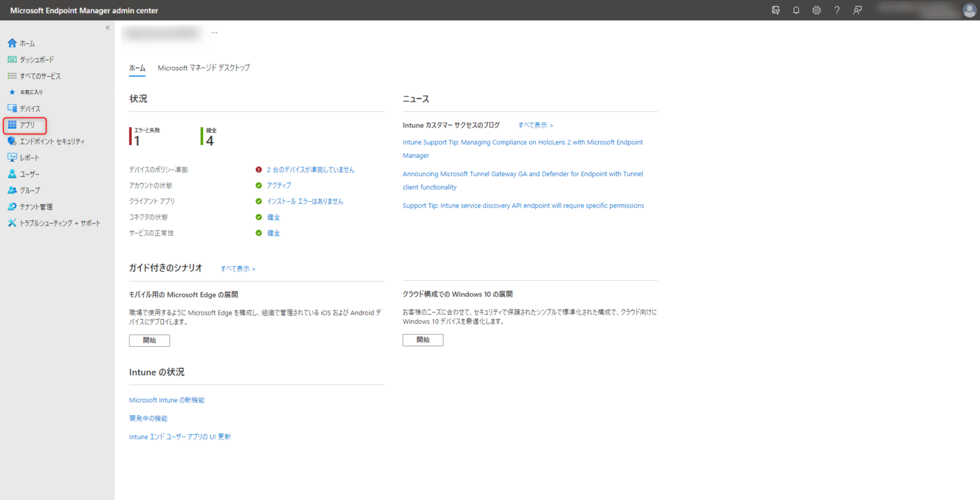
Task: Launch Cloud Shell from the top bar
Action: pyautogui.click(x=775, y=10)
